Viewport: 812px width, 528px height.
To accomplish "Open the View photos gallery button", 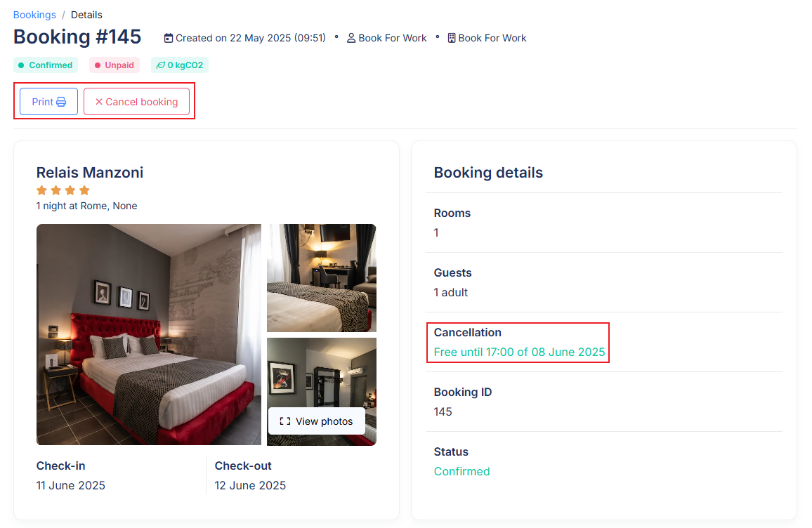I will coord(316,421).
